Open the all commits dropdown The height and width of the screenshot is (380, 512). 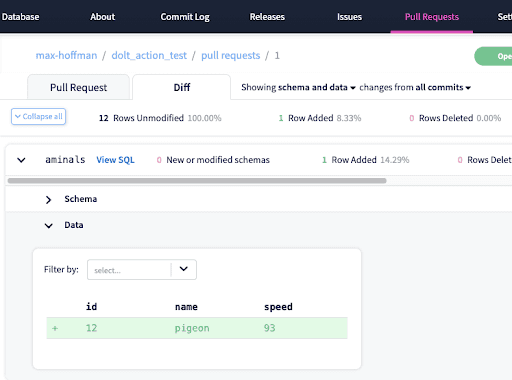coord(443,87)
